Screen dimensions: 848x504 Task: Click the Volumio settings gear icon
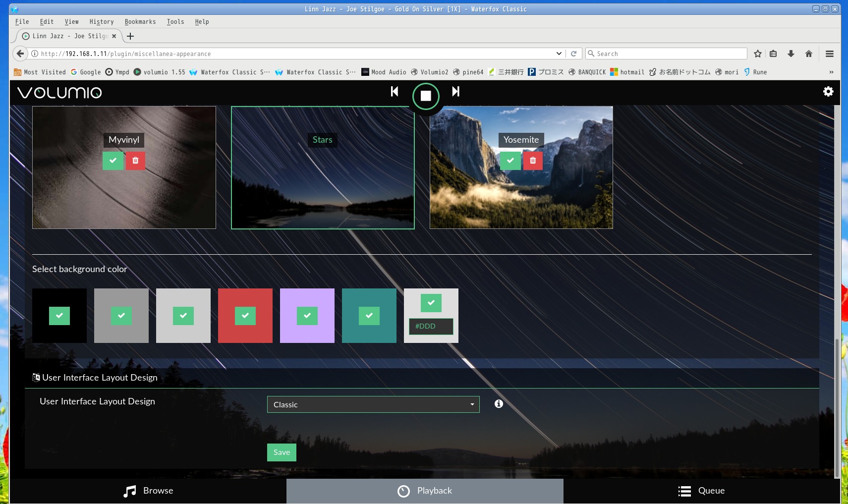[828, 92]
